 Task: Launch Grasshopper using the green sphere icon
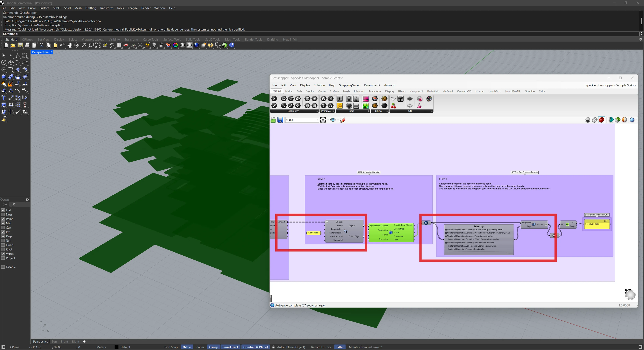click(225, 45)
